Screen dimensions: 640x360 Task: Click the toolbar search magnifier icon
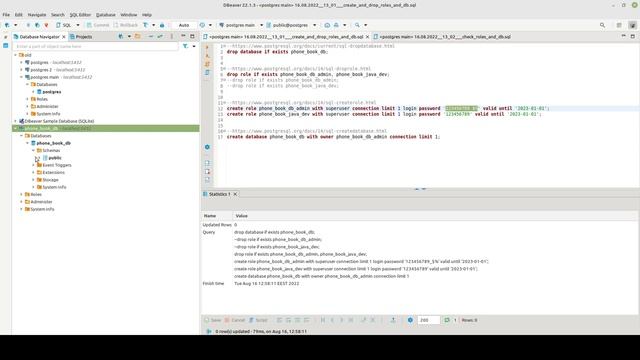click(357, 25)
